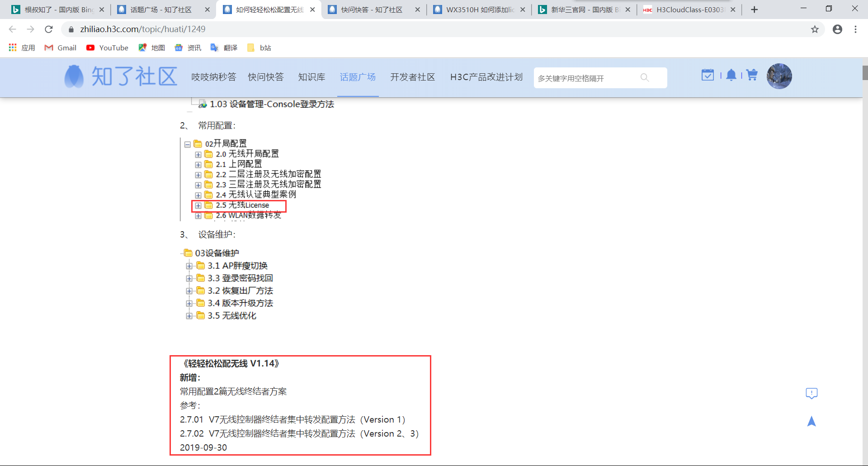View site security lock information
The width and height of the screenshot is (868, 466).
(x=71, y=29)
